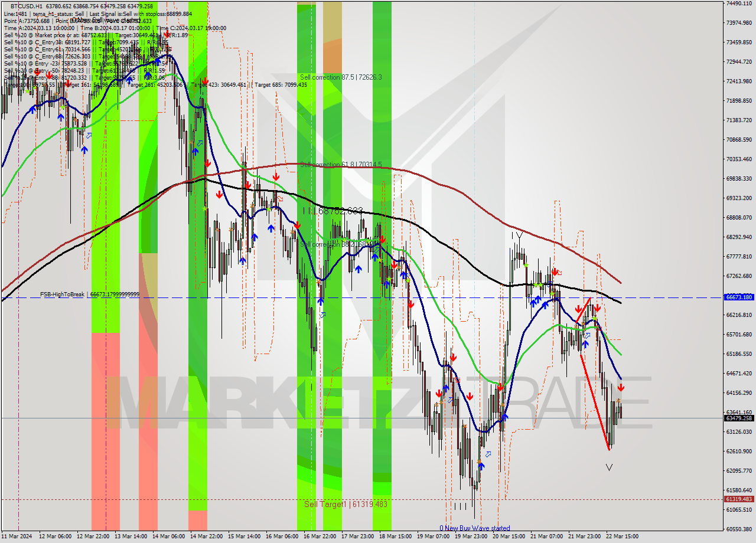756x543 pixels.
Task: Click the 62610.900 price axis label
Action: [738, 451]
